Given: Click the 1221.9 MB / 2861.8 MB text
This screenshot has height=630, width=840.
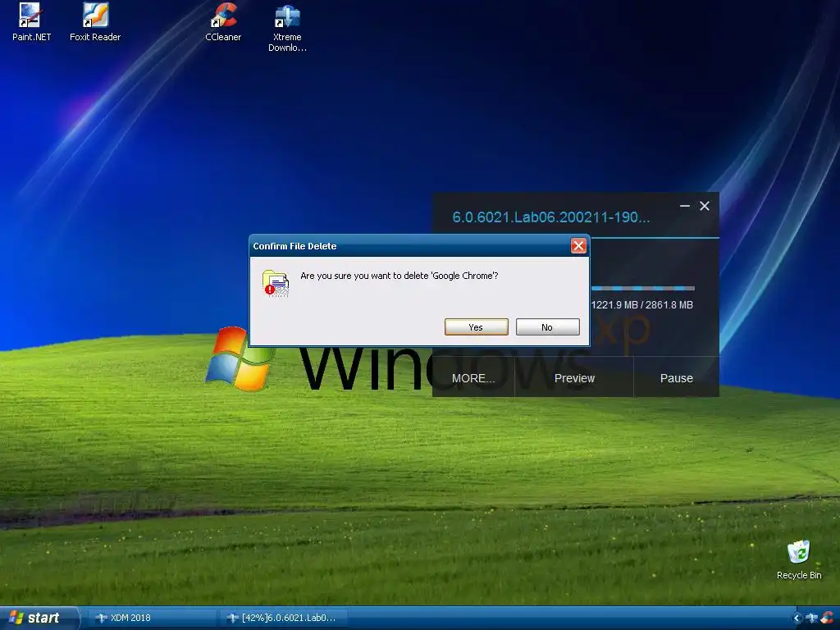Looking at the screenshot, I should coord(641,305).
